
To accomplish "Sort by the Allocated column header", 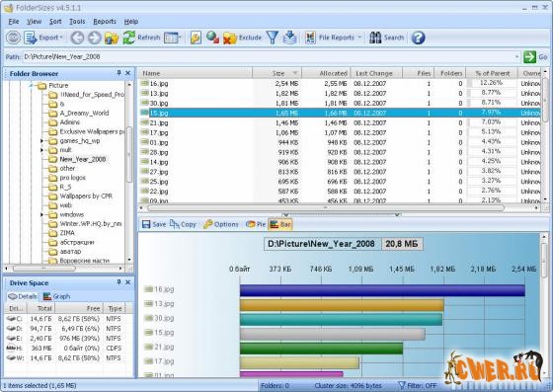I will (x=326, y=73).
